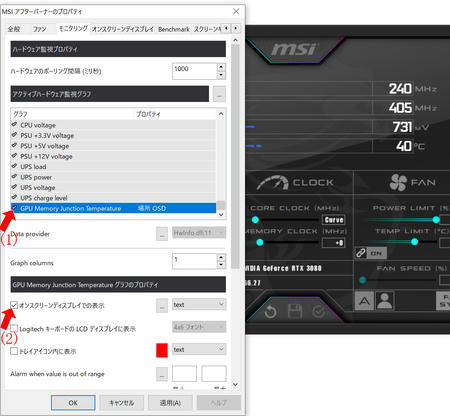Click the hardware polling interval field

point(195,71)
